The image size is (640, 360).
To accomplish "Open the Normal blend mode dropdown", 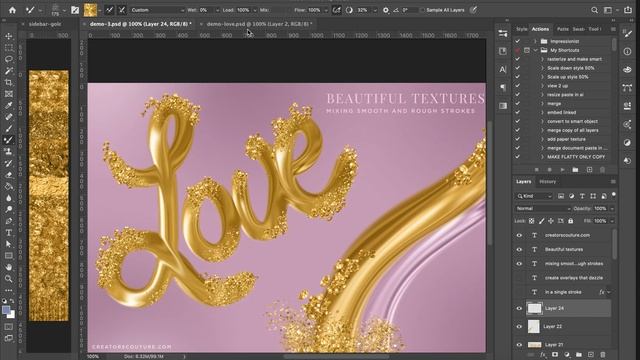I will [542, 209].
